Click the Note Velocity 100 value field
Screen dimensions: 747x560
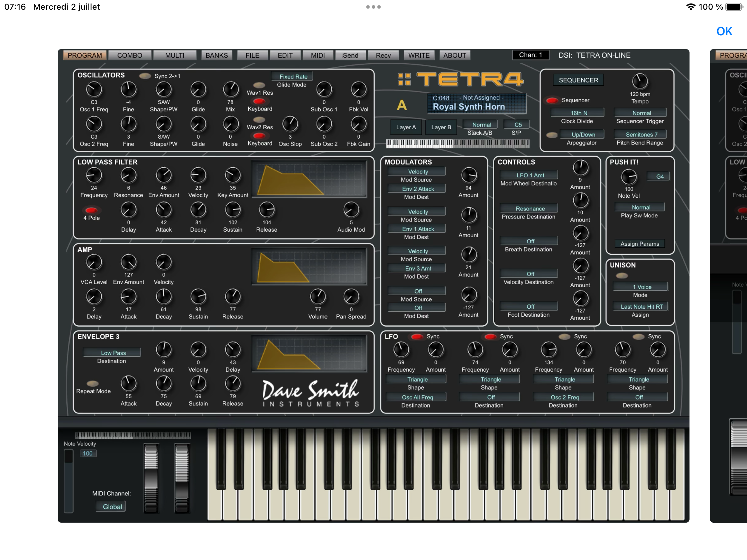click(88, 453)
